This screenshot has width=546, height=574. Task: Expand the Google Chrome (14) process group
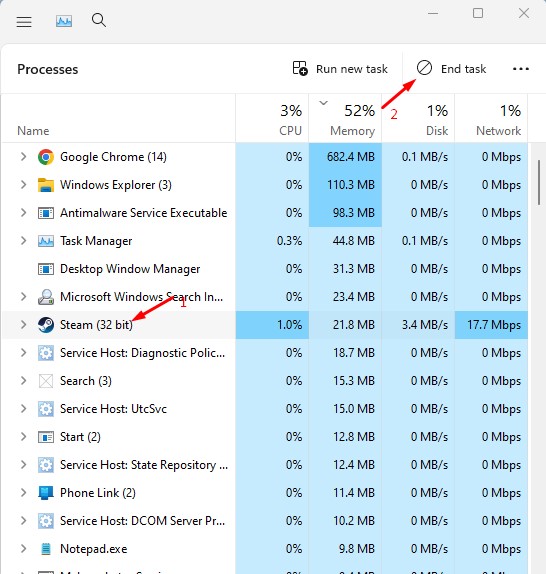coord(23,157)
